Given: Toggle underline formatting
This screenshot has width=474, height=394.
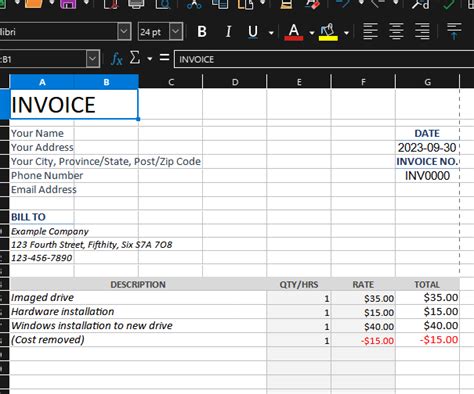Looking at the screenshot, I should click(253, 32).
